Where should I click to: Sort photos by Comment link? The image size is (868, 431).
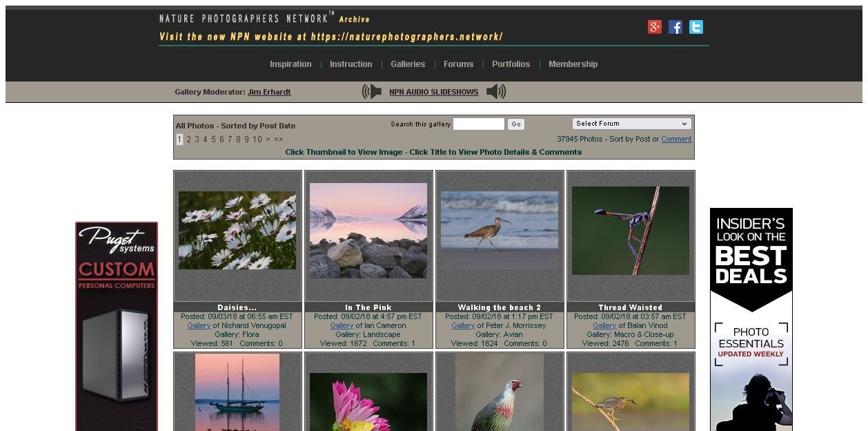click(676, 139)
